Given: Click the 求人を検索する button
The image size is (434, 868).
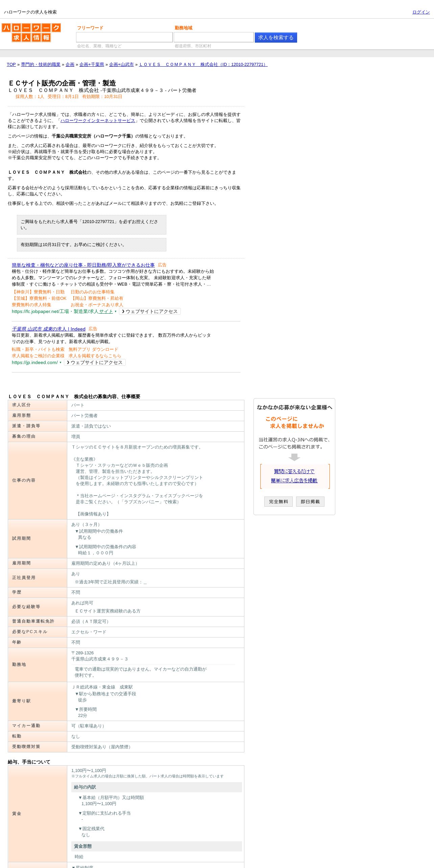Looking at the screenshot, I should point(276,38).
